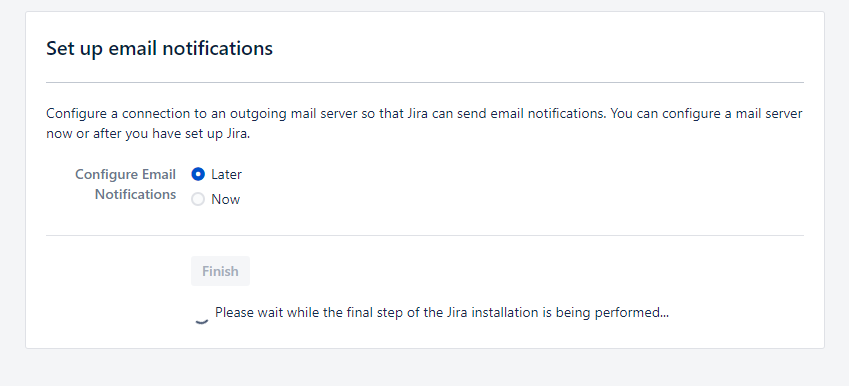Select the "Now" radio button circle
Image resolution: width=849 pixels, height=386 pixels.
pyautogui.click(x=198, y=199)
